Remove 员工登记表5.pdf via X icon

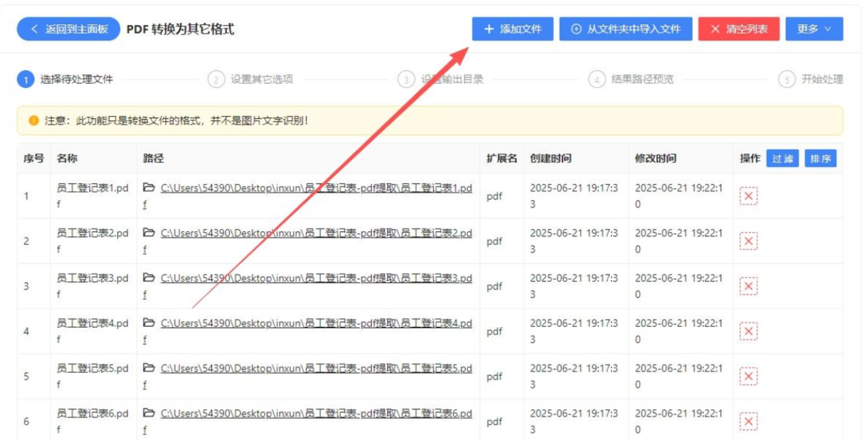click(748, 376)
